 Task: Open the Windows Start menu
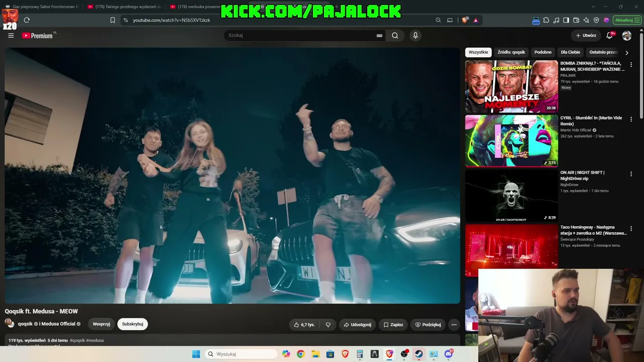pos(196,354)
